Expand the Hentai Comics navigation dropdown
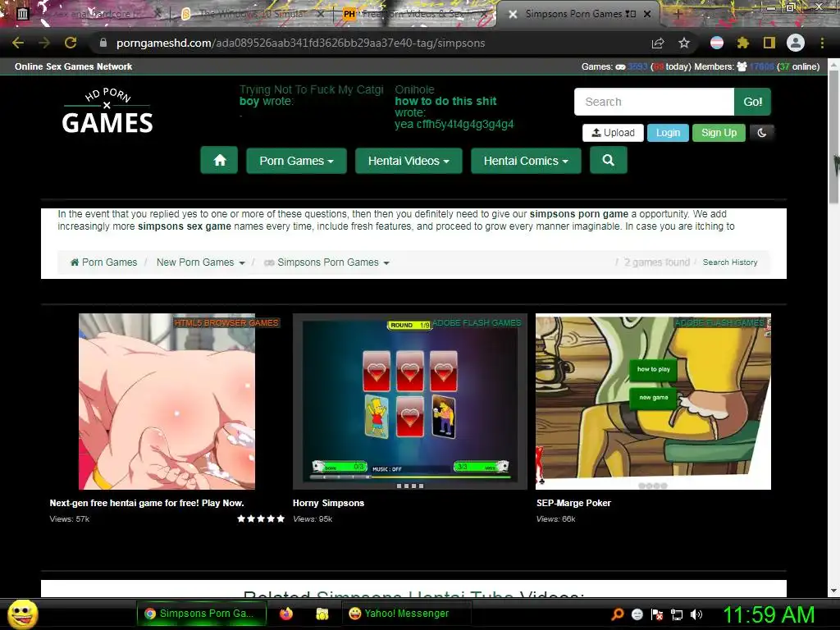Screen dimensions: 840x630 [526, 161]
